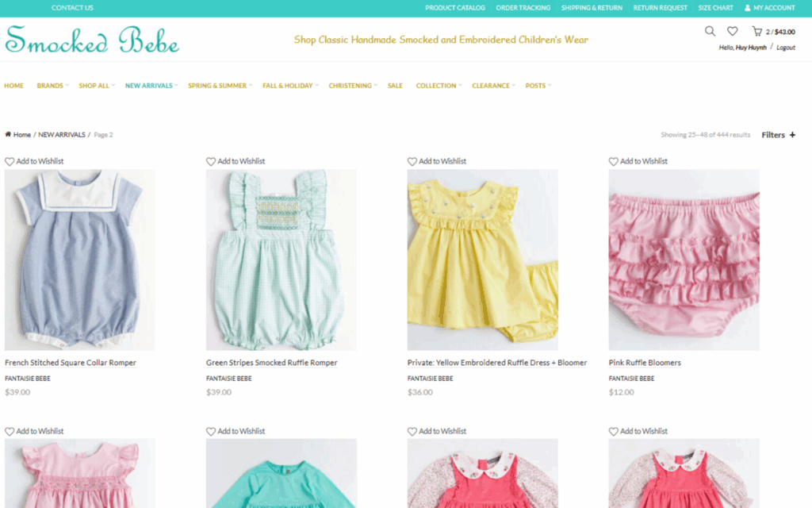
Task: Open the shopping cart icon
Action: click(757, 32)
